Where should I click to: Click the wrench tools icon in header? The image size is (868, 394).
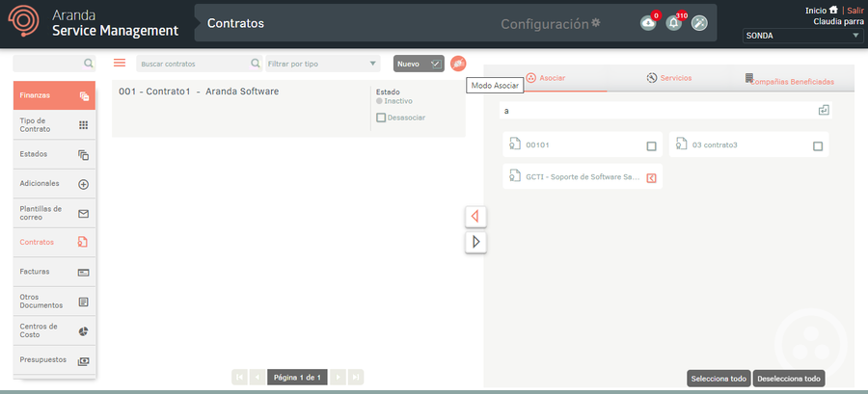point(699,22)
